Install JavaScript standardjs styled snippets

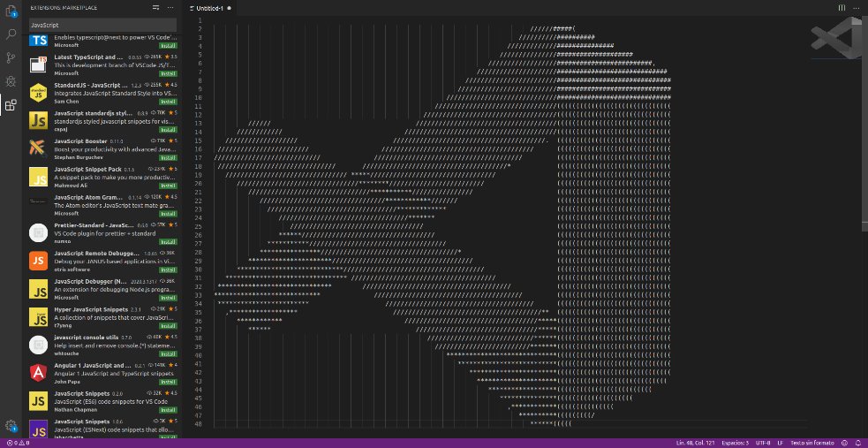168,130
